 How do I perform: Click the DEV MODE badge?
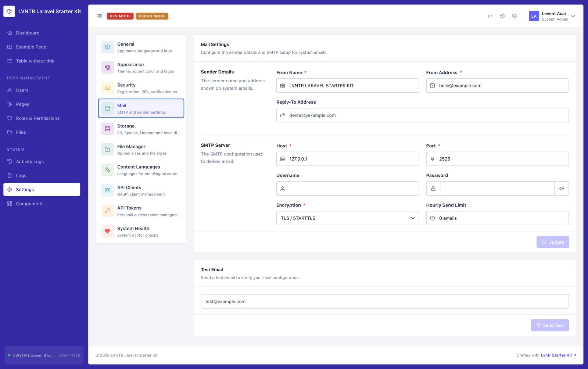pyautogui.click(x=120, y=16)
